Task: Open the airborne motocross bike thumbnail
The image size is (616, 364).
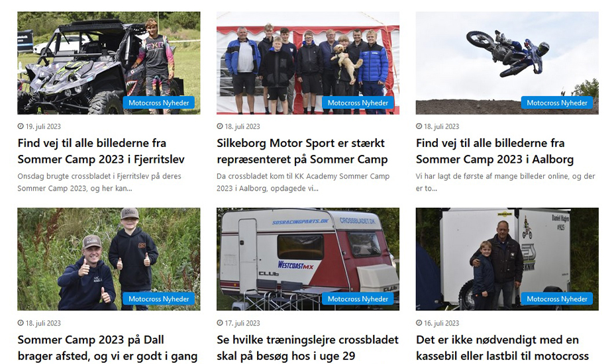Action: click(507, 63)
